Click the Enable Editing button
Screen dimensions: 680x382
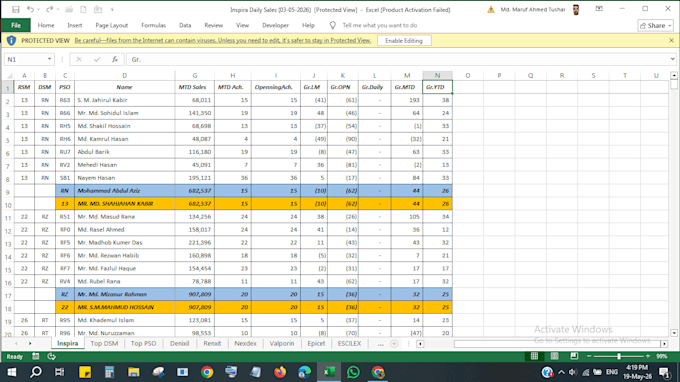(x=404, y=40)
